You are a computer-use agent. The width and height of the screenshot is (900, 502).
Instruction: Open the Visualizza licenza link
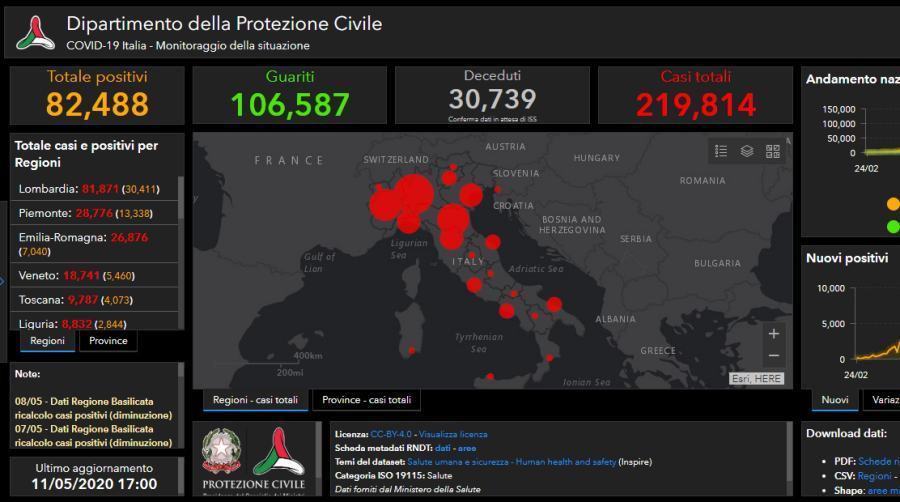tap(453, 434)
